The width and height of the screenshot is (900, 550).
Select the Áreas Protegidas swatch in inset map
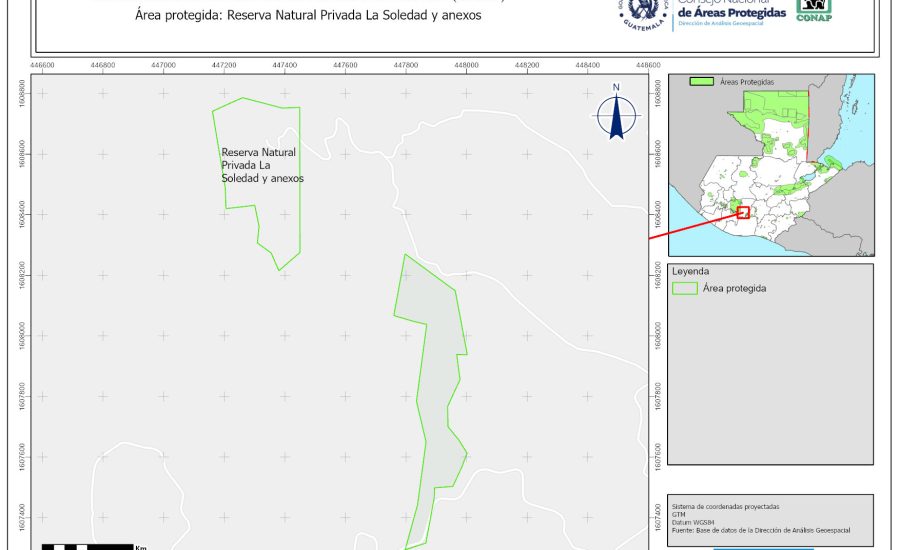703,81
